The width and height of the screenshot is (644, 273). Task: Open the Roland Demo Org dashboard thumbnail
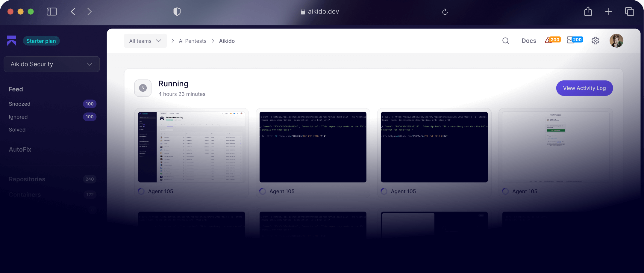tap(192, 147)
